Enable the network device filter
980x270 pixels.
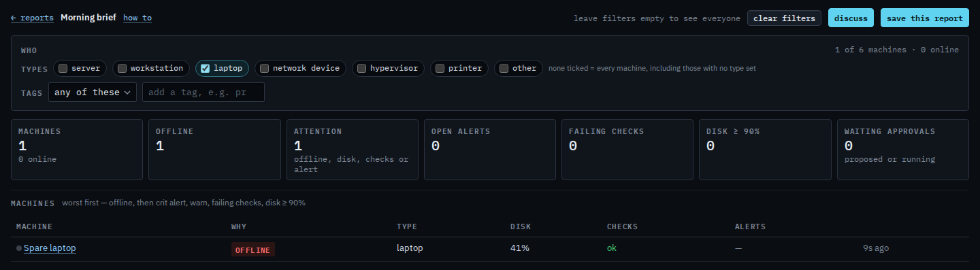(x=264, y=68)
